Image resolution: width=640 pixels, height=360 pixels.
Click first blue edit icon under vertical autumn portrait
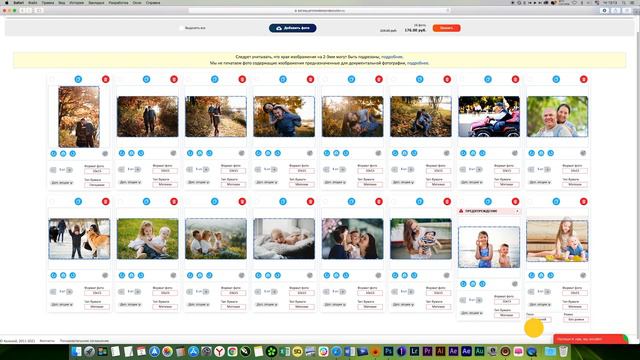pos(53,153)
